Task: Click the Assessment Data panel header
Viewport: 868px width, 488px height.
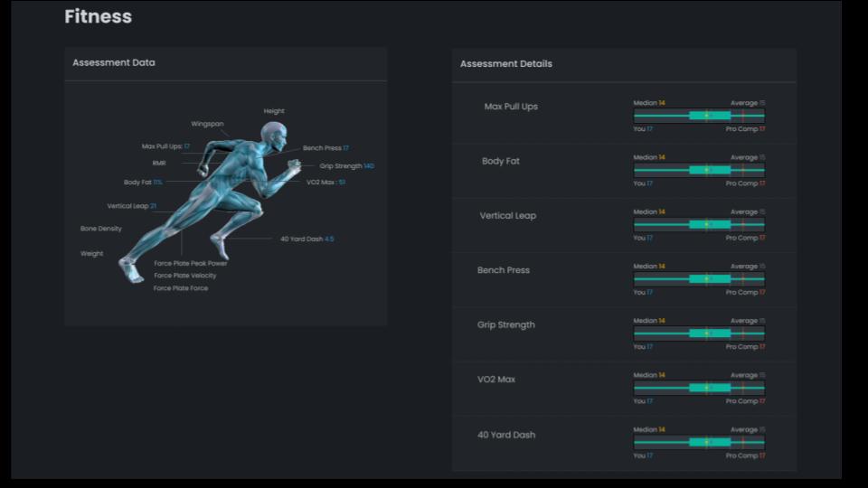Action: [114, 63]
